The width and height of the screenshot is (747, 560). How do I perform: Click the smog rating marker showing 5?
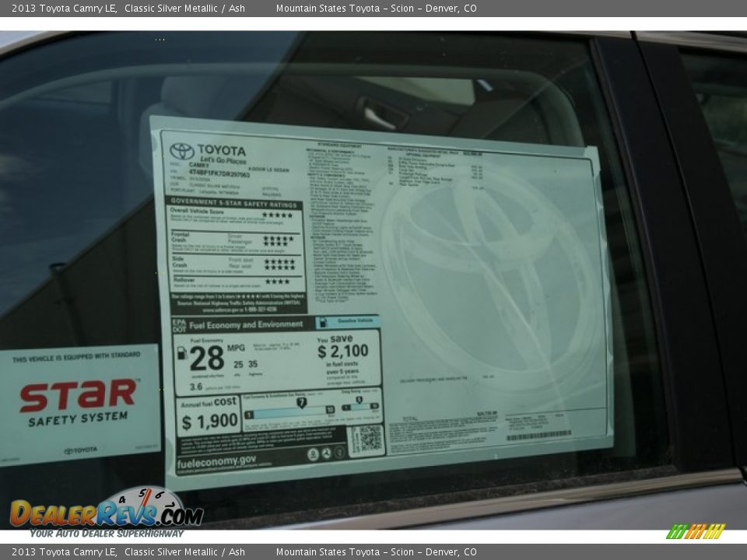(x=359, y=400)
